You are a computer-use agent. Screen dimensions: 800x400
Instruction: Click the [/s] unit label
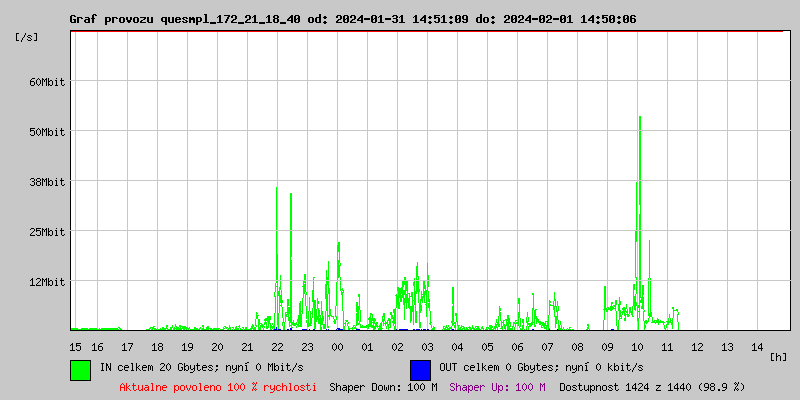pos(27,37)
